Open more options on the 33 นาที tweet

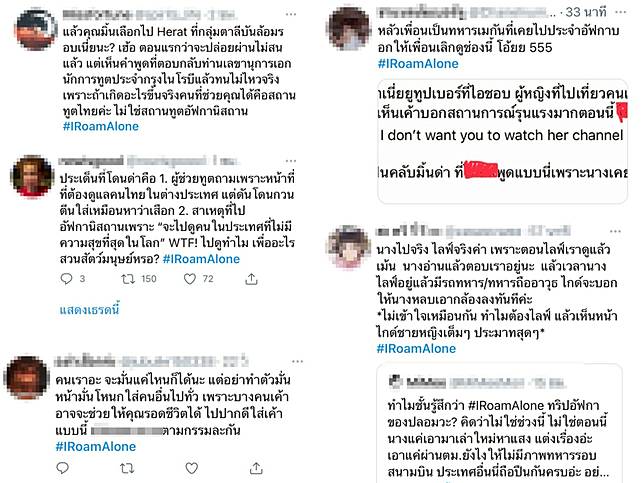[x=620, y=12]
